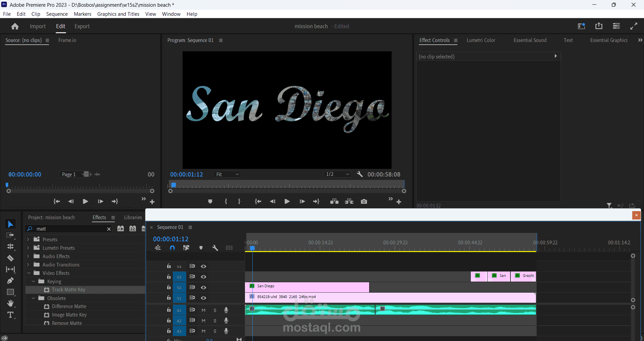Clear the effects search field
The height and width of the screenshot is (341, 644).
coord(109,229)
